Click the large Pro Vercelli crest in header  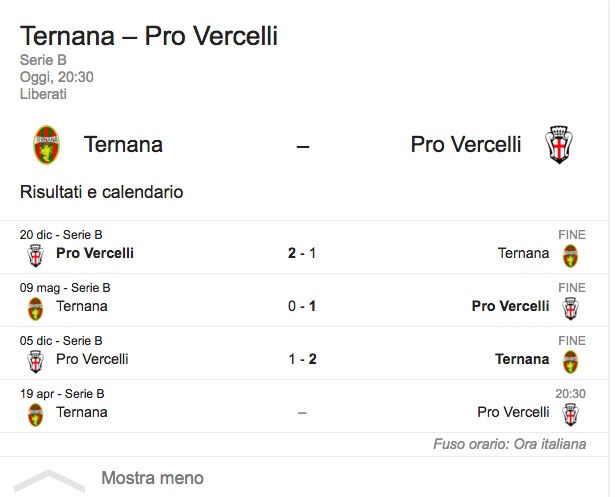(x=556, y=145)
